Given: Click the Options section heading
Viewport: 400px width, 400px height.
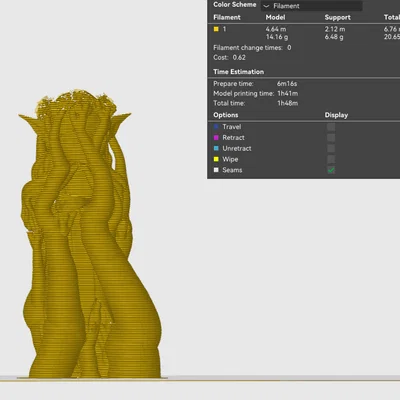Looking at the screenshot, I should [x=226, y=115].
